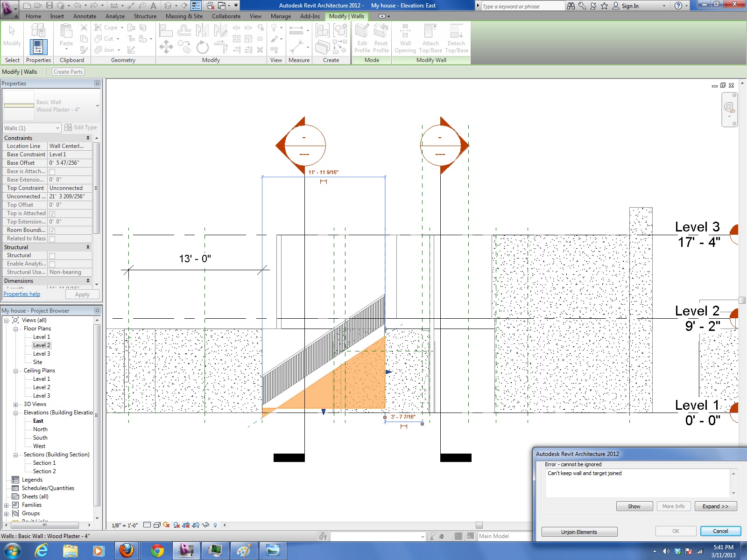Select the Move tool in the Modify panel
This screenshot has width=747, height=560.
click(166, 47)
